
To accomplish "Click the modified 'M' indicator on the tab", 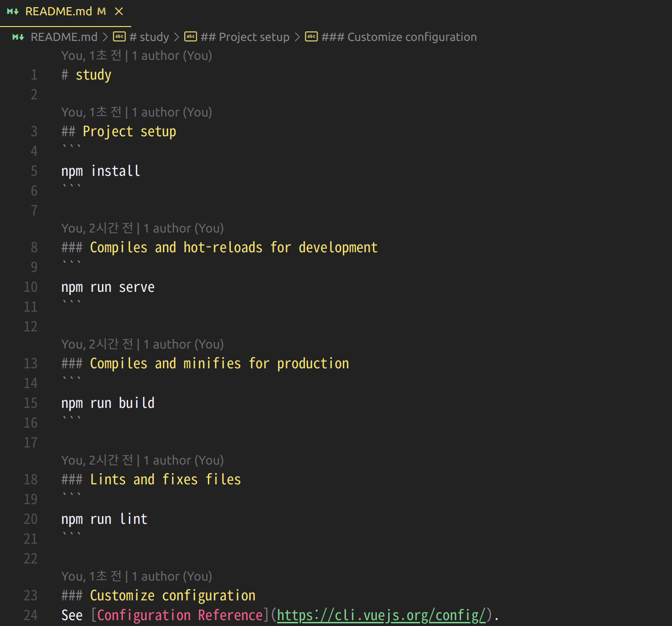I will point(102,12).
